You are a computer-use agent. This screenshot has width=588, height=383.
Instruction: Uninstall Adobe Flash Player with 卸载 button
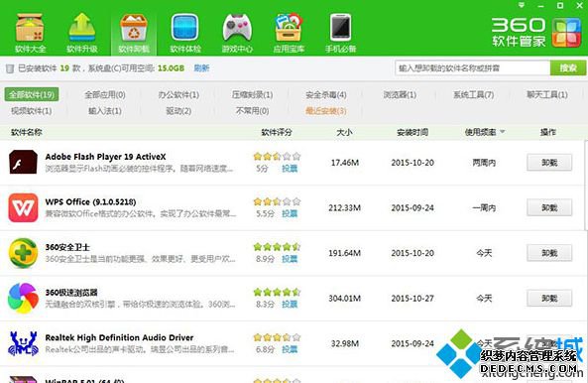pyautogui.click(x=549, y=163)
